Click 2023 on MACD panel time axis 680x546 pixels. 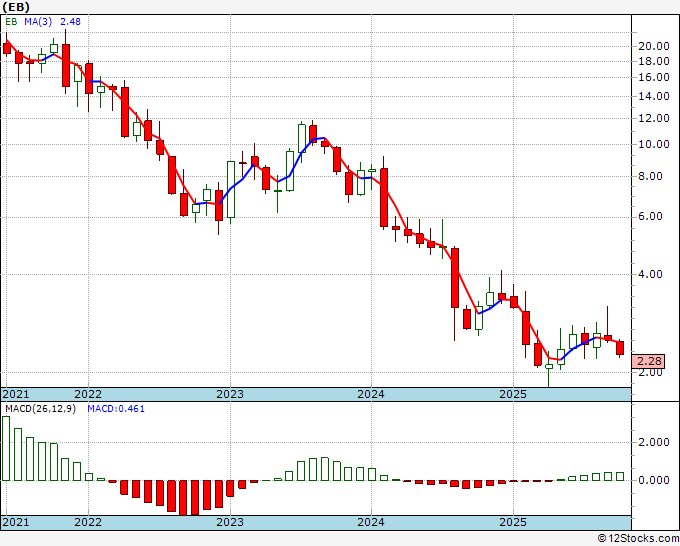pyautogui.click(x=230, y=522)
